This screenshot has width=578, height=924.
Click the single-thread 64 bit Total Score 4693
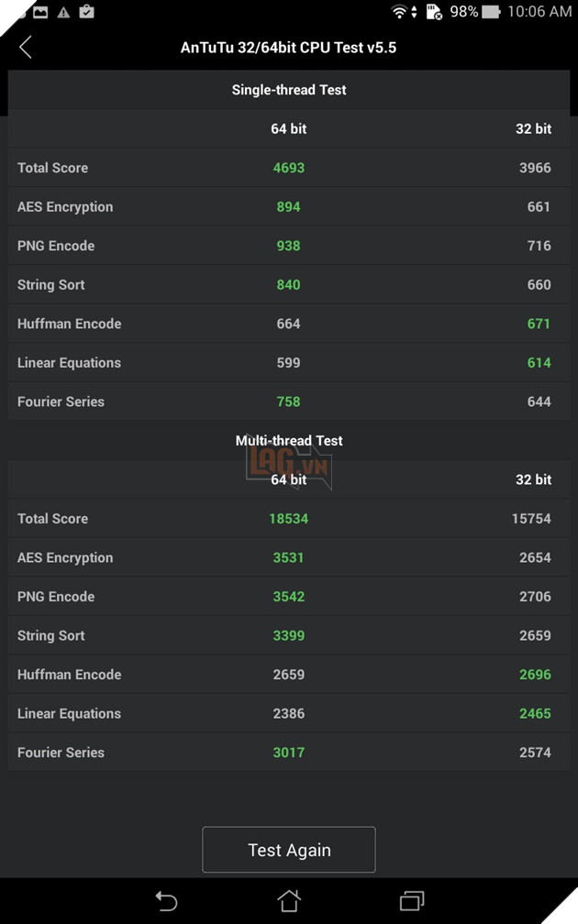[x=288, y=168]
